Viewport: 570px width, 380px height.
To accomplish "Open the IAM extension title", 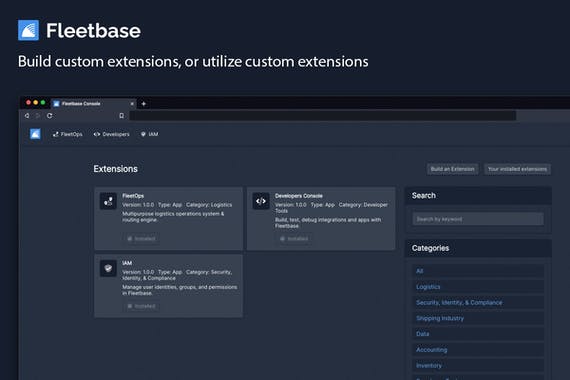I will pos(127,263).
